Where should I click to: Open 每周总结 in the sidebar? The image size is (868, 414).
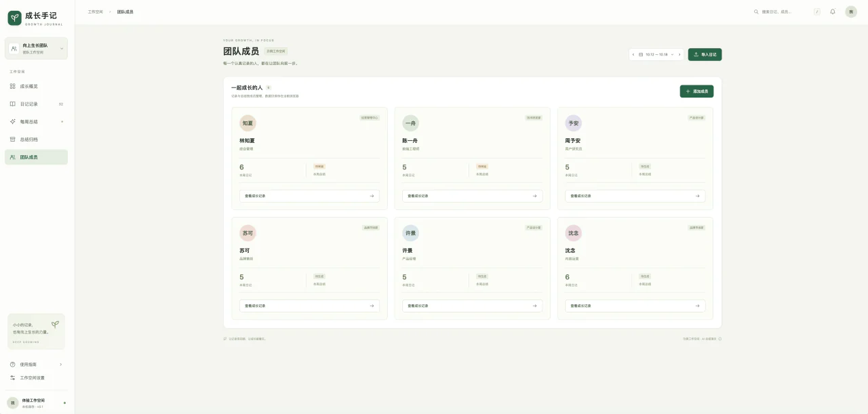(36, 121)
